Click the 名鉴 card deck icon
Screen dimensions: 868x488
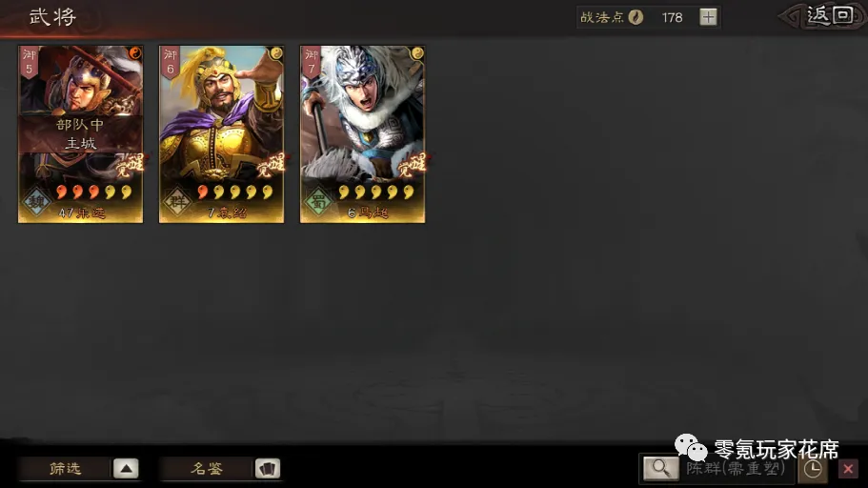268,469
